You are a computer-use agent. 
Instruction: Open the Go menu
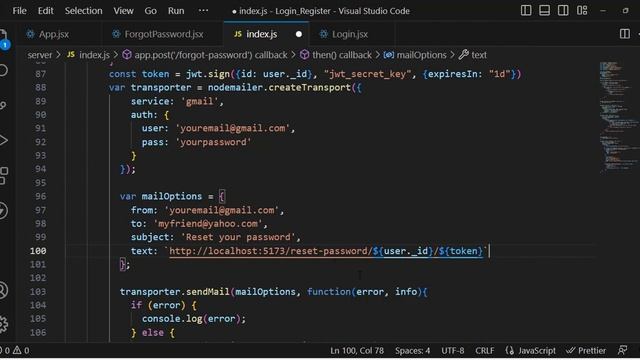[x=150, y=11]
